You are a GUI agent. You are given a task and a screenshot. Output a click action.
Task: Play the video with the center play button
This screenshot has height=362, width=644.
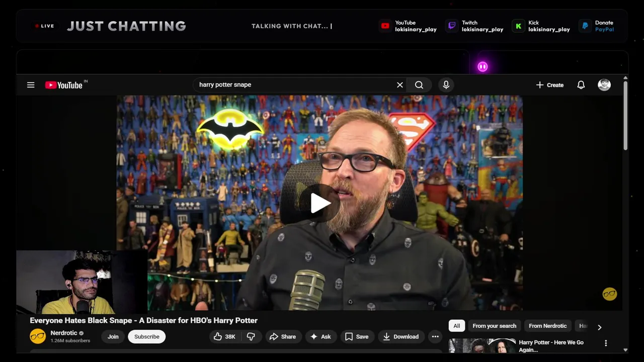pos(320,204)
